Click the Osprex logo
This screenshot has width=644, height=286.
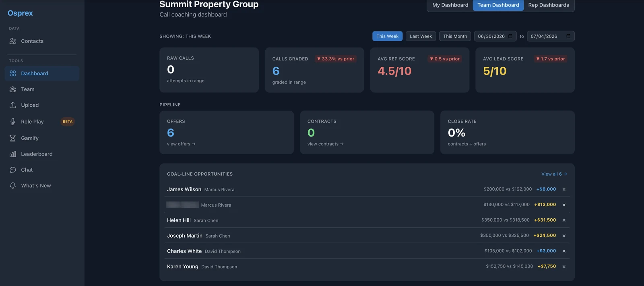(20, 13)
